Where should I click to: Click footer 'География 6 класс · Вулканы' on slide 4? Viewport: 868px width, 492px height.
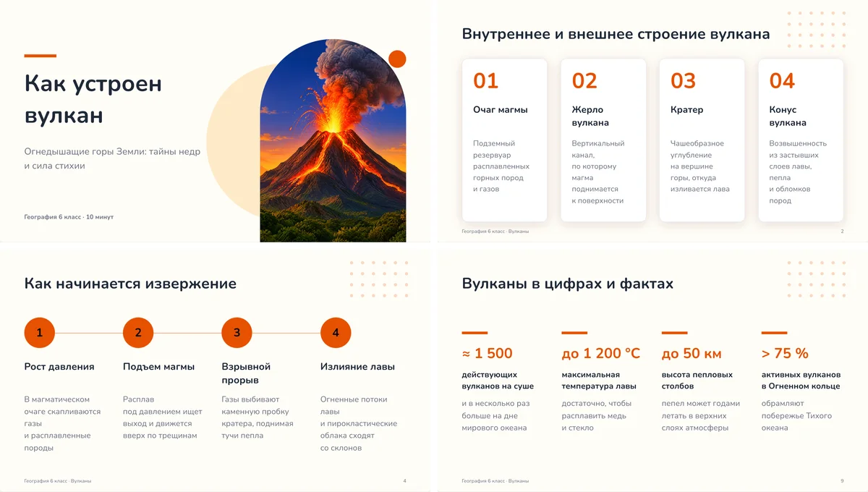pyautogui.click(x=58, y=481)
